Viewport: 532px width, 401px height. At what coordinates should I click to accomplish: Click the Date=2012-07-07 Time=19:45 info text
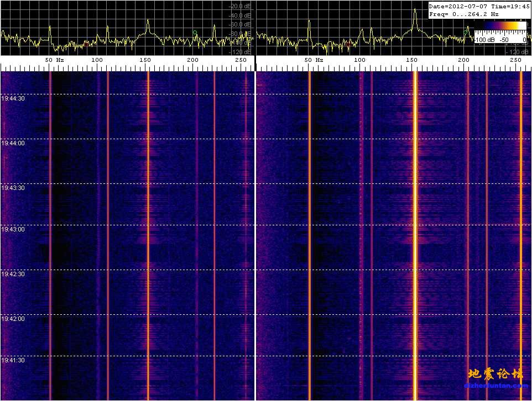[x=479, y=7]
